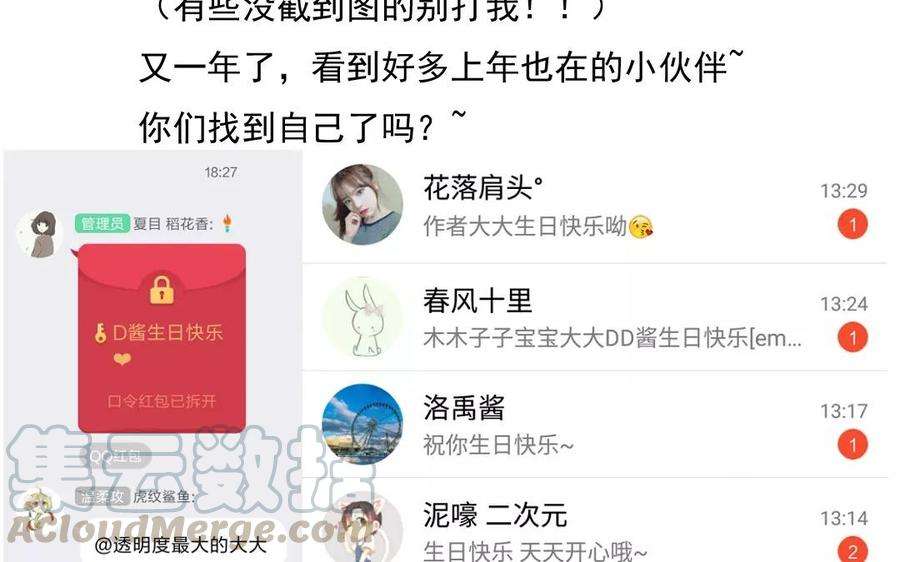Screen dimensions: 900x562
Task: Click the torch emoji after 稻花香
Action: (x=227, y=223)
